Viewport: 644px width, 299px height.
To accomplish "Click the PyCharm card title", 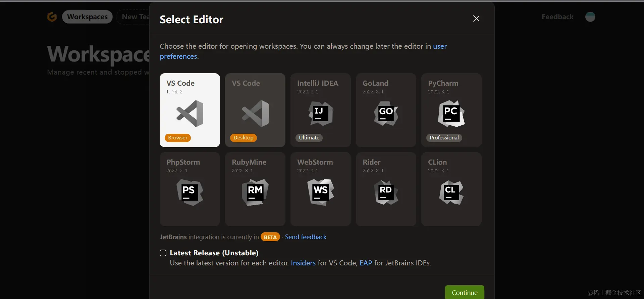I will tap(443, 83).
